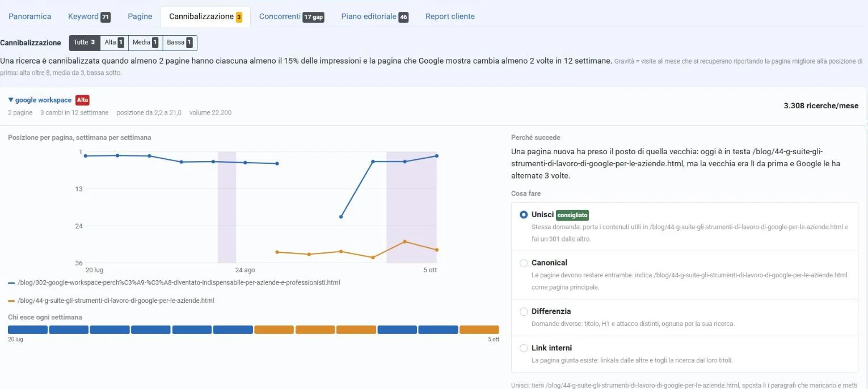Click the 2 pagine text
Screen dimensions: 868x389
[20, 113]
